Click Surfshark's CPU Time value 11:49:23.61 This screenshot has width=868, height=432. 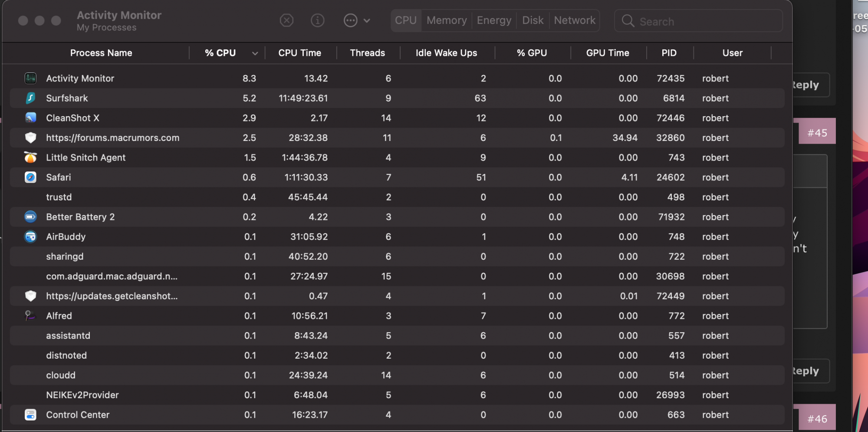[303, 98]
